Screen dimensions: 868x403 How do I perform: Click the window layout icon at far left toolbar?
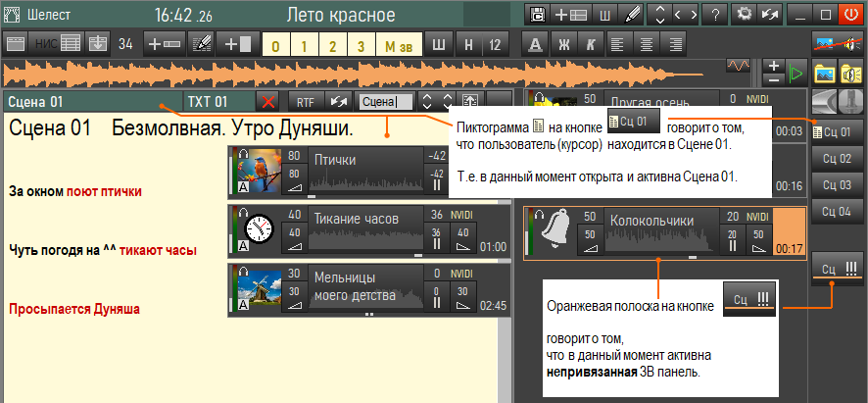(15, 44)
